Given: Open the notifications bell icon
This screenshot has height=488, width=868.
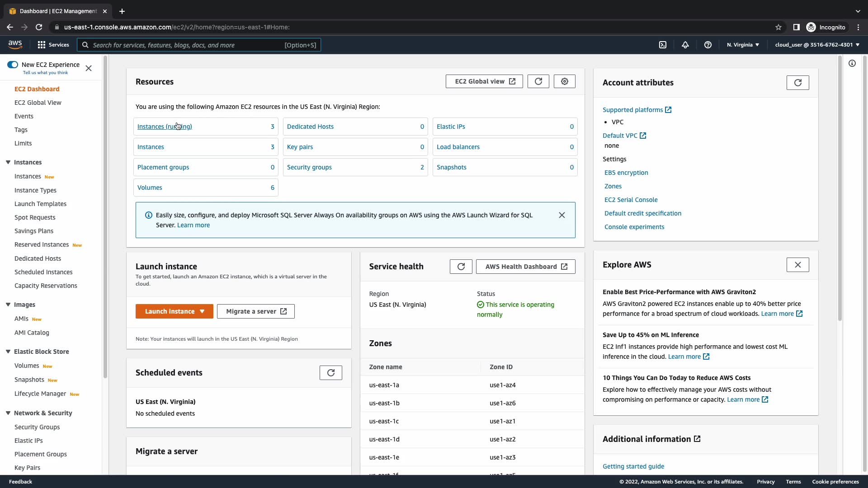Looking at the screenshot, I should click(685, 45).
